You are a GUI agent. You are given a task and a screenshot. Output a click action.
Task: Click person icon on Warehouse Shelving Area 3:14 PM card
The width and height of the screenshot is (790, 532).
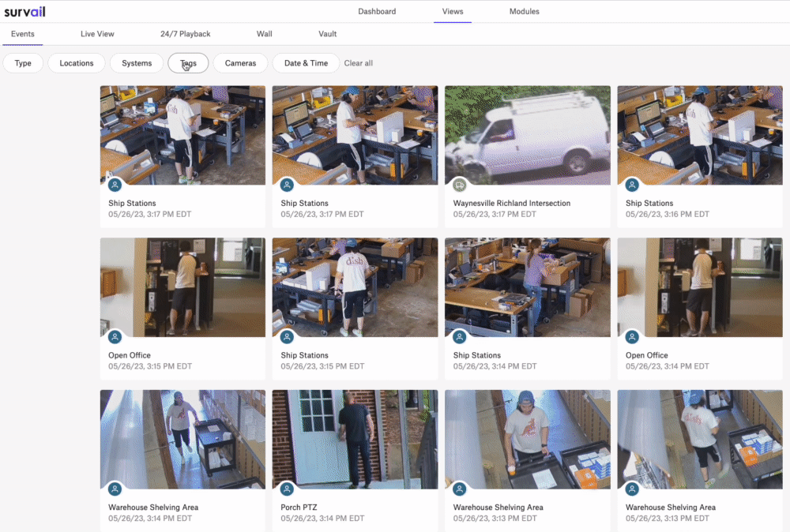tap(115, 489)
